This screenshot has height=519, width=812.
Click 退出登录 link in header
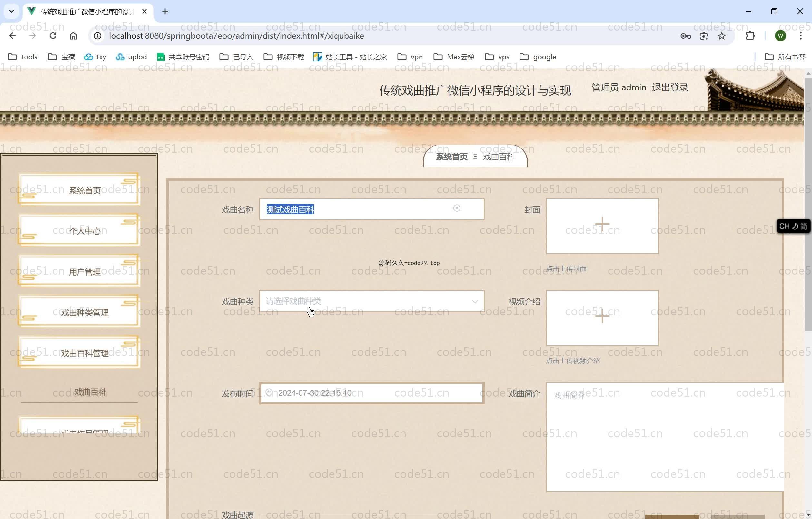(x=670, y=87)
